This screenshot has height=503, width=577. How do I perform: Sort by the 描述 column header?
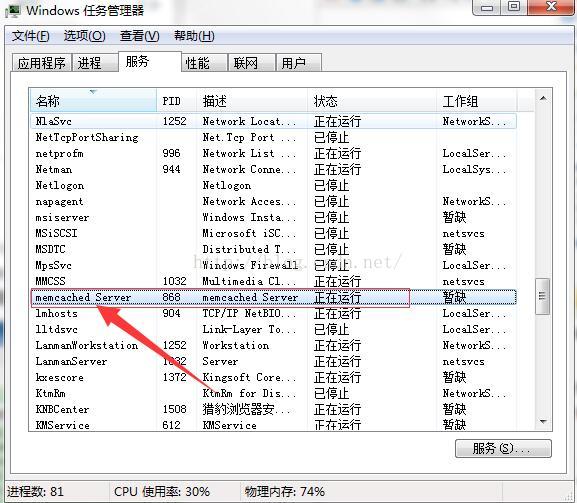(252, 100)
